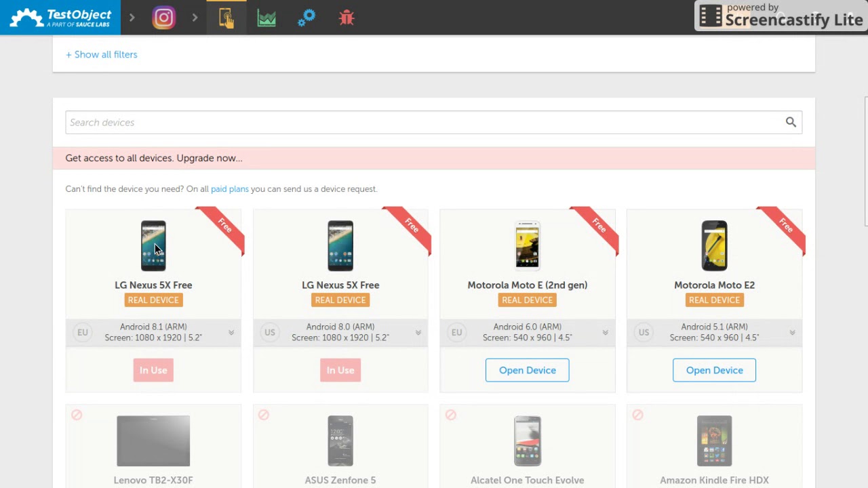The height and width of the screenshot is (488, 868).
Task: Click the Motorola Moto E2 title
Action: (714, 285)
